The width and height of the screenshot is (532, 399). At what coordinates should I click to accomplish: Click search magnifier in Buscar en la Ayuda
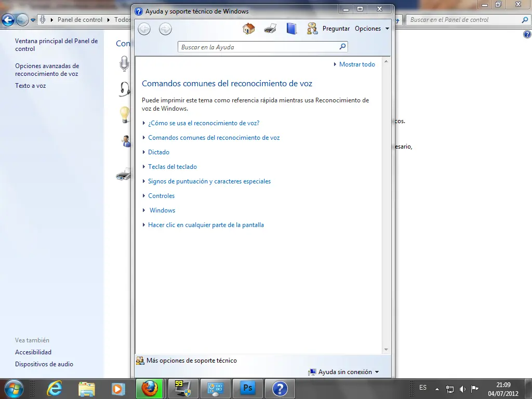point(343,46)
